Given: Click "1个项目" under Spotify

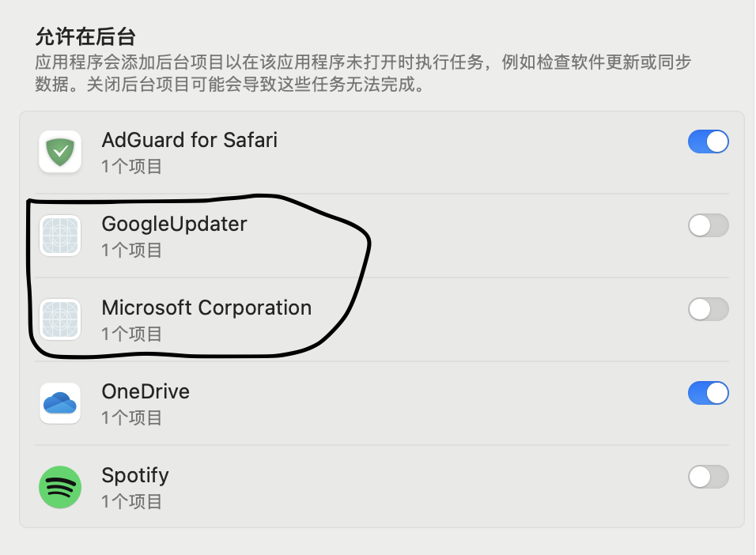Looking at the screenshot, I should (131, 502).
